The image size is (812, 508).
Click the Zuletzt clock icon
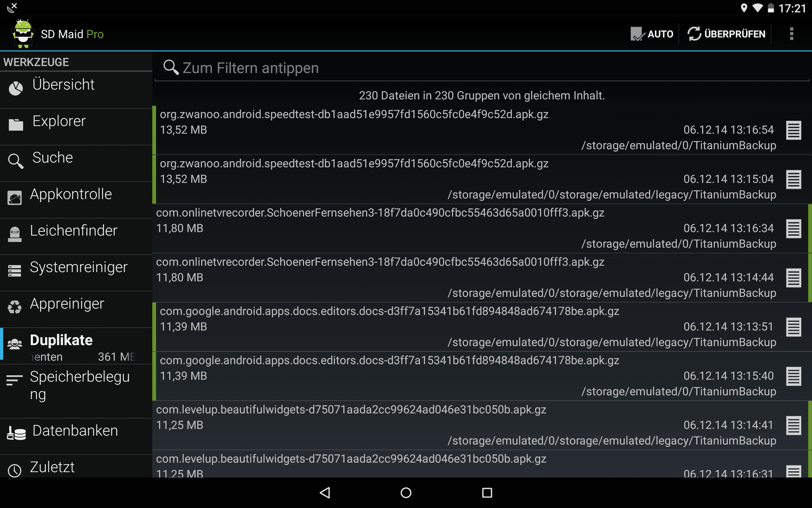(15, 470)
